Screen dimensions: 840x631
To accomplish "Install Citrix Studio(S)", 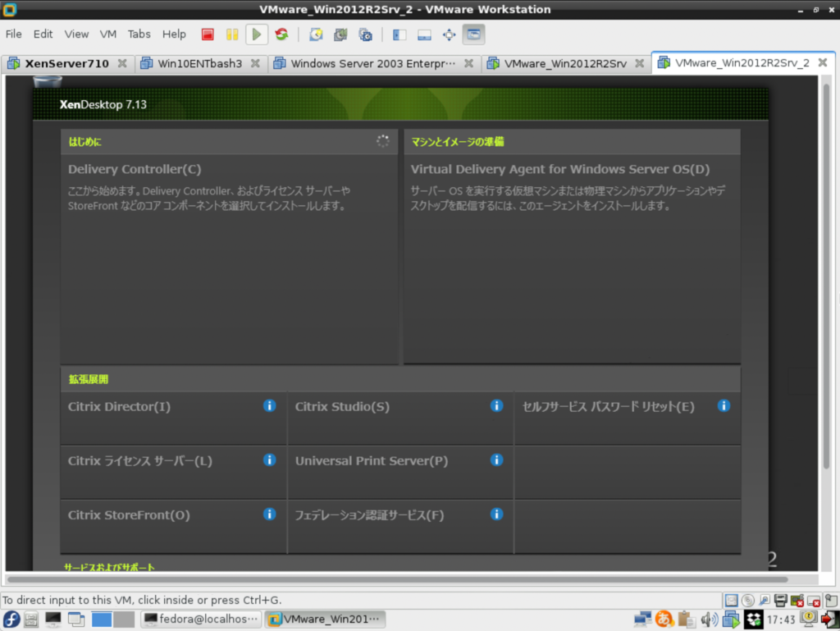I will (342, 406).
